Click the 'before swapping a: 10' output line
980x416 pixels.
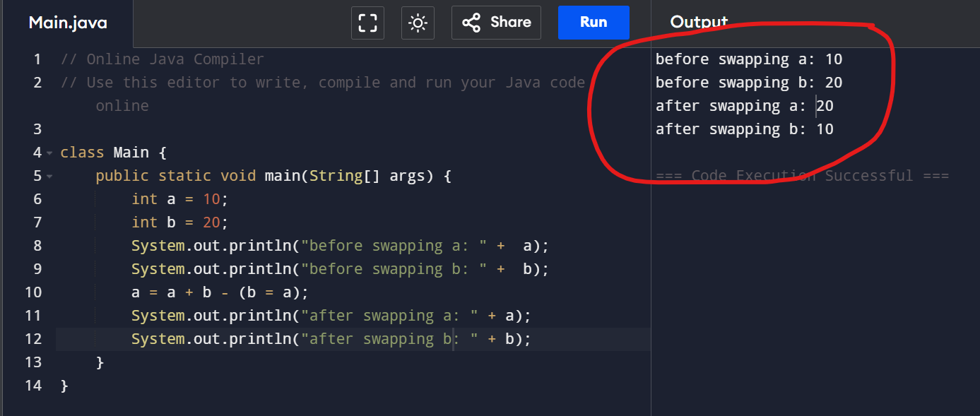(x=748, y=59)
